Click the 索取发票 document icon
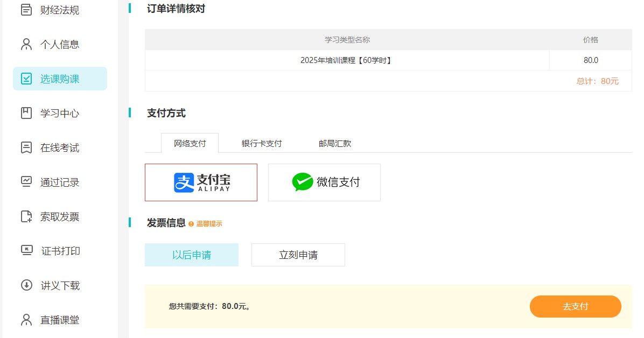This screenshot has width=644, height=338. coord(26,216)
